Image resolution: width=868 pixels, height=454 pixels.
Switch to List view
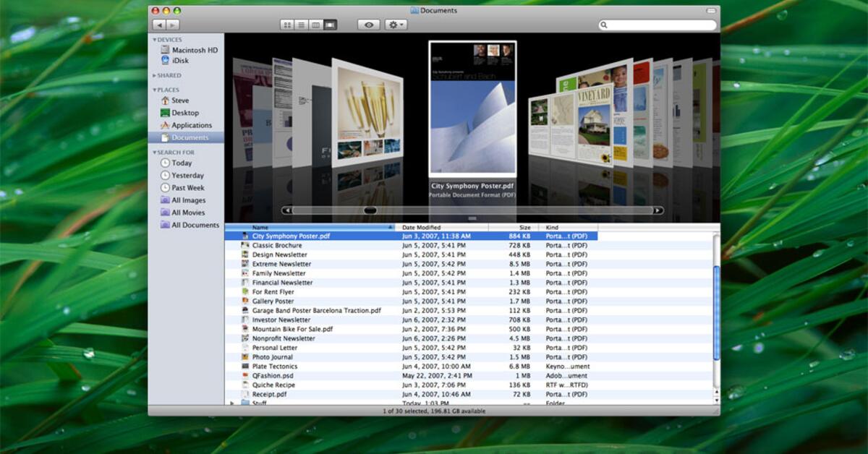302,25
